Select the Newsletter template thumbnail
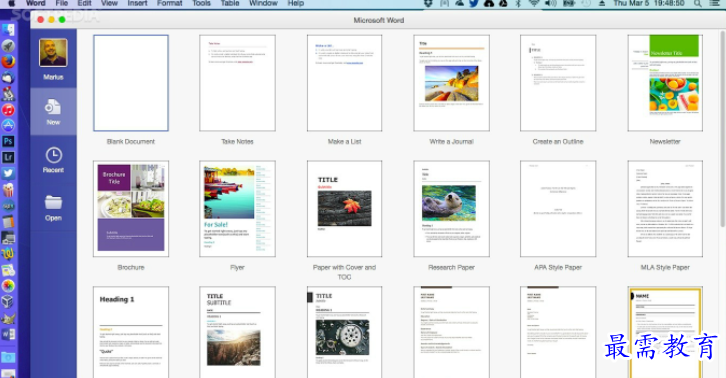The height and width of the screenshot is (378, 726). point(665,83)
